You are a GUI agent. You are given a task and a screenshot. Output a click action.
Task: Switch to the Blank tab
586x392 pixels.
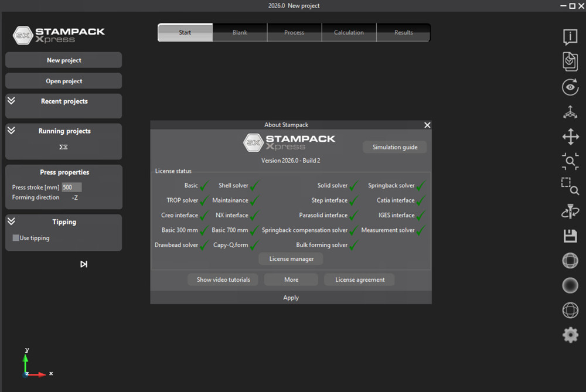(240, 32)
